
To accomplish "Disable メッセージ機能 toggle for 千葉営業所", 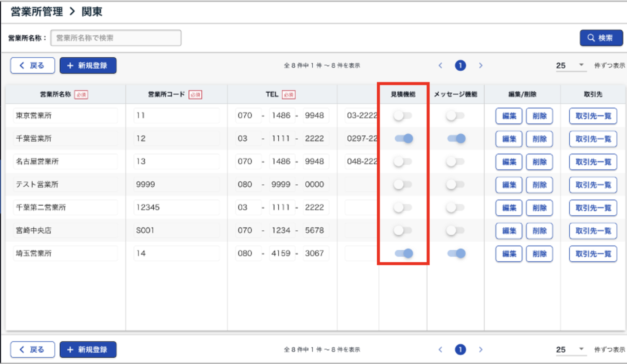I will (x=456, y=138).
